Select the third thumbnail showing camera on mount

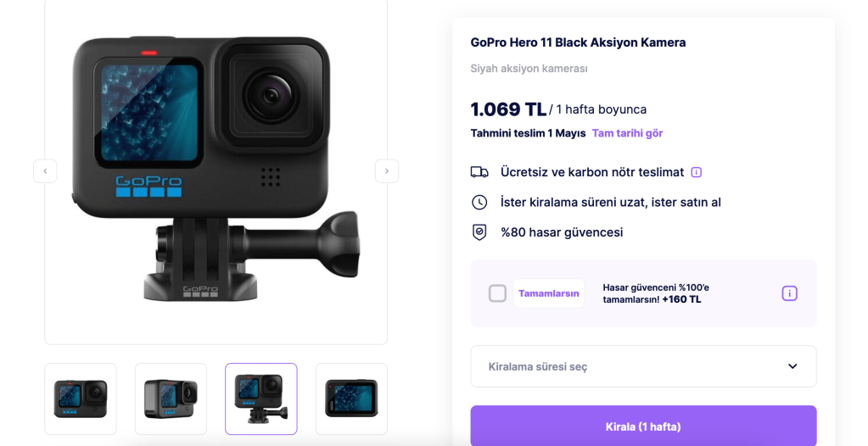pyautogui.click(x=261, y=399)
